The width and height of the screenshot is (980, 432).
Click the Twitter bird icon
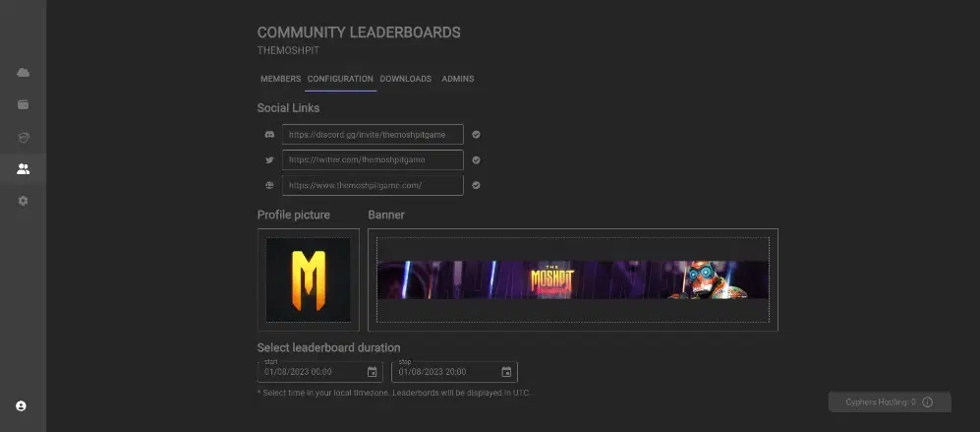[x=269, y=160]
